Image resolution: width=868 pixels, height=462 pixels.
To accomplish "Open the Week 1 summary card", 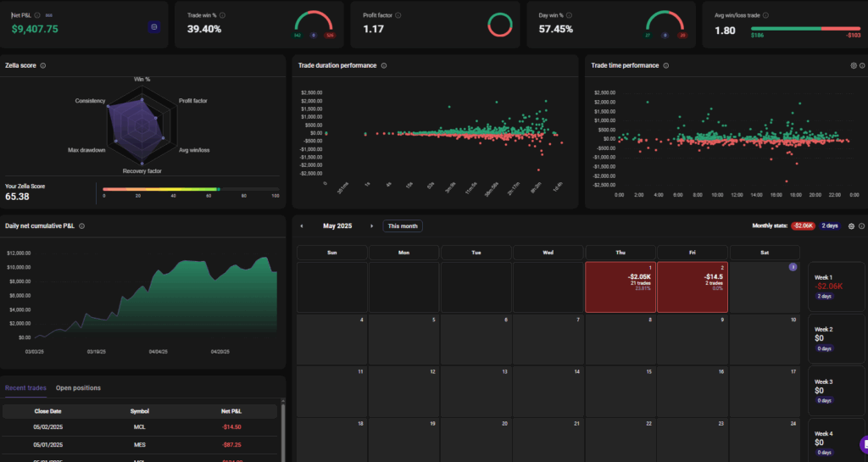I will pyautogui.click(x=836, y=287).
